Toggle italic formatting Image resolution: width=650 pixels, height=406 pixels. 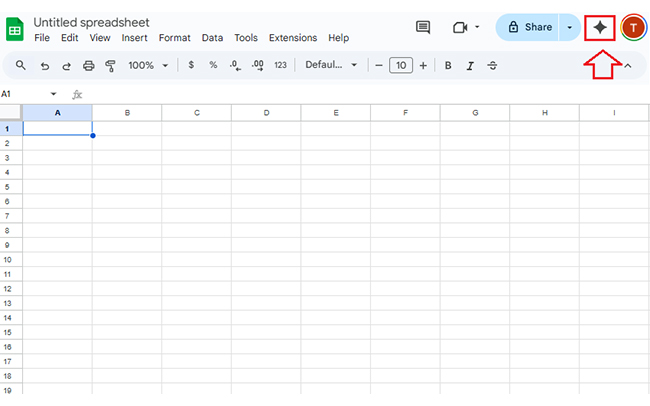[x=470, y=65]
